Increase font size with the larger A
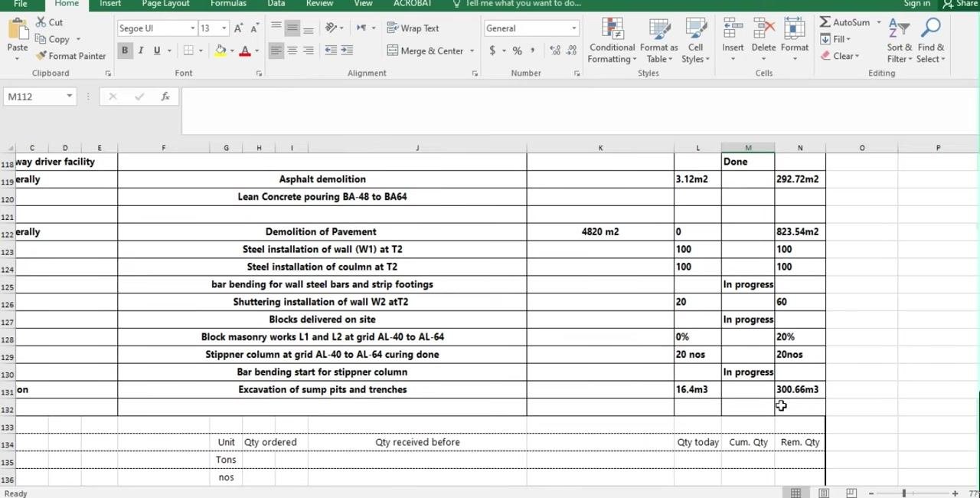 pos(239,28)
